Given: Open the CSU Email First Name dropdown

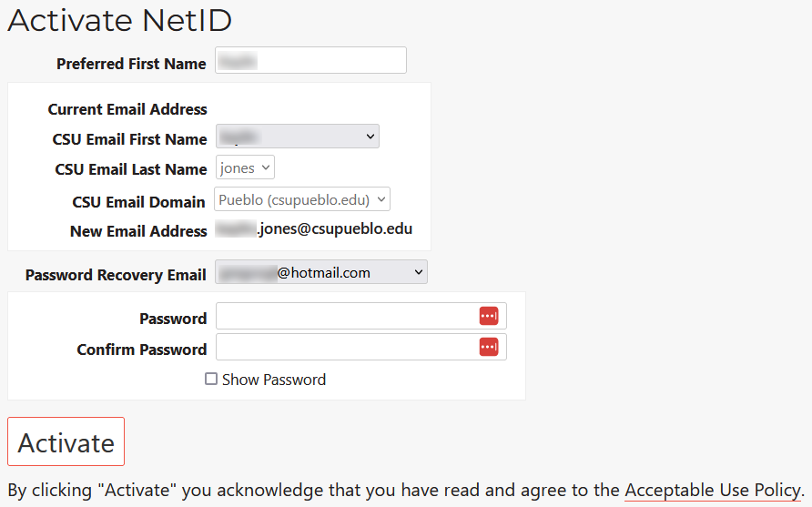Looking at the screenshot, I should pos(298,137).
